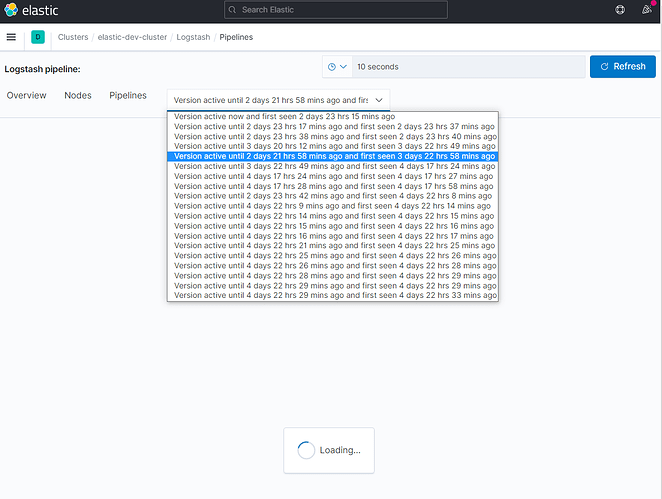Click the 10 seconds time range field
This screenshot has height=499, width=662.
tap(469, 67)
